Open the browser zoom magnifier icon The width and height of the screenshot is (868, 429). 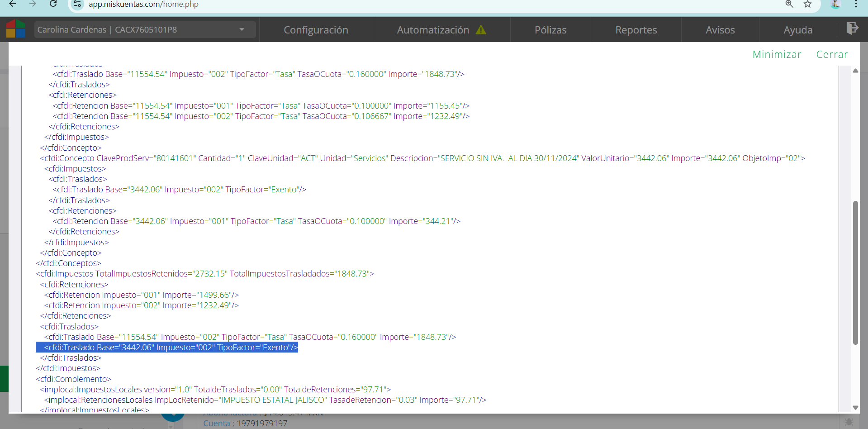[789, 4]
